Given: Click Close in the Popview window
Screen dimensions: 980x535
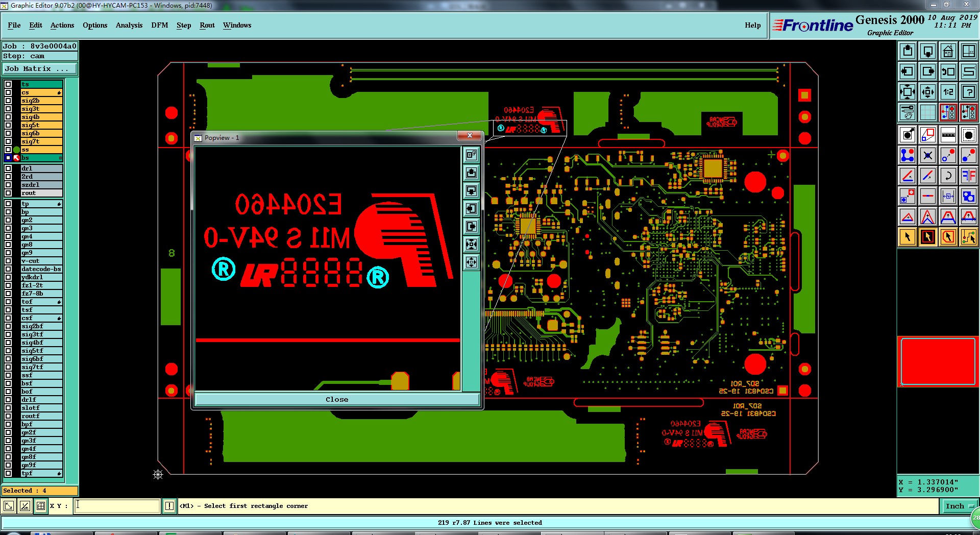Looking at the screenshot, I should [337, 399].
